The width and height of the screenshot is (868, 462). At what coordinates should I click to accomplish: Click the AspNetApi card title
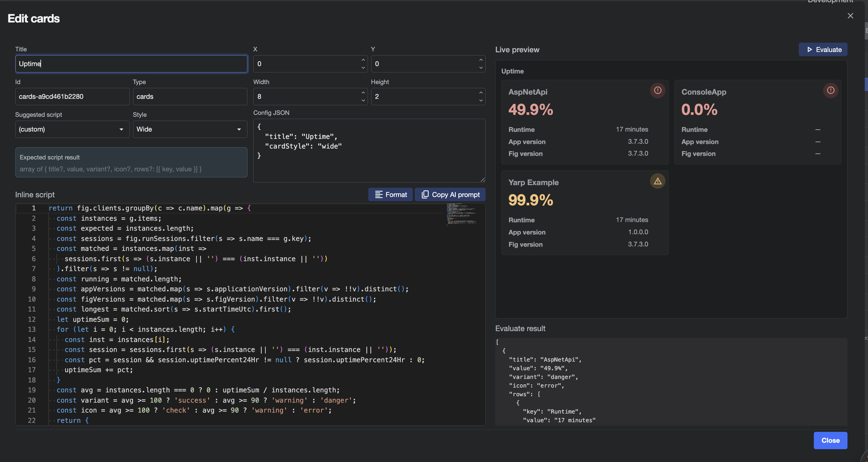click(x=528, y=92)
